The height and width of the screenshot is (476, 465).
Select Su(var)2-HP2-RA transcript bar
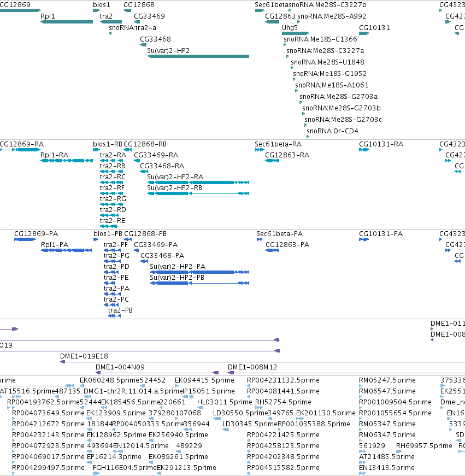198,183
